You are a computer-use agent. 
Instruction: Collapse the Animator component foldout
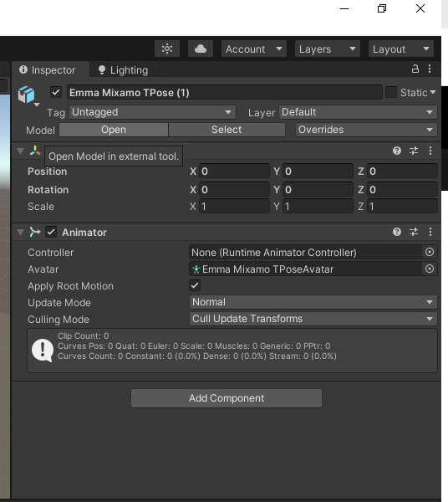(20, 232)
